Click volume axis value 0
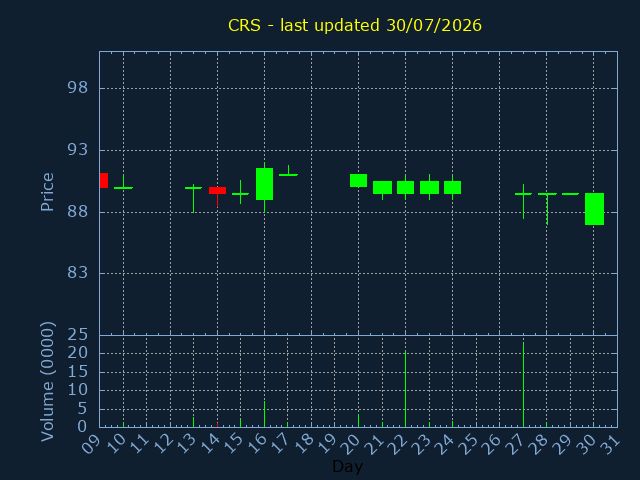The height and width of the screenshot is (480, 640). click(82, 427)
